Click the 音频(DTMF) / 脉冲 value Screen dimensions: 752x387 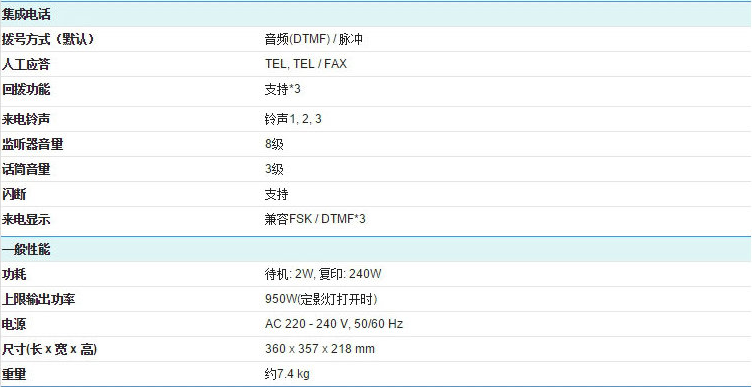pos(314,40)
